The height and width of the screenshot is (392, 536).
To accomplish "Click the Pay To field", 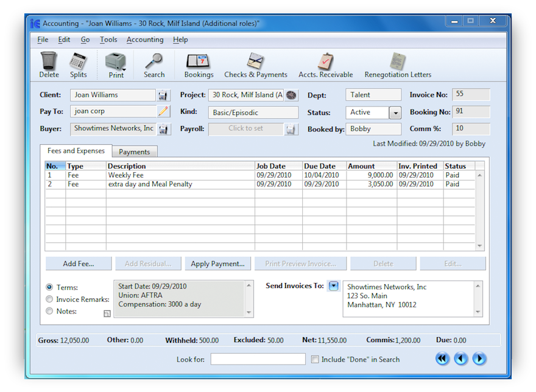I will point(113,111).
